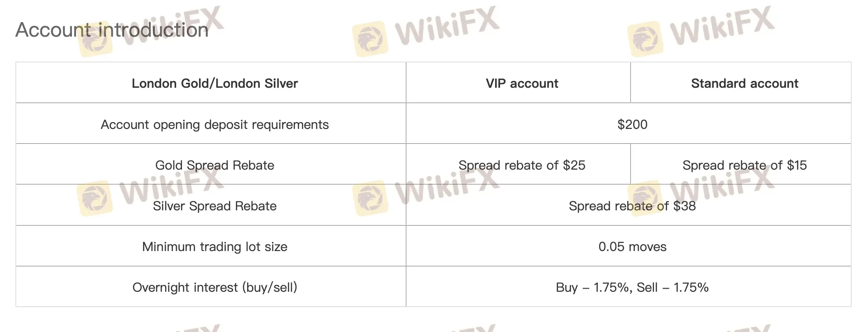The height and width of the screenshot is (332, 868).
Task: Click the Sell – 1.75% interest text
Action: click(x=672, y=287)
